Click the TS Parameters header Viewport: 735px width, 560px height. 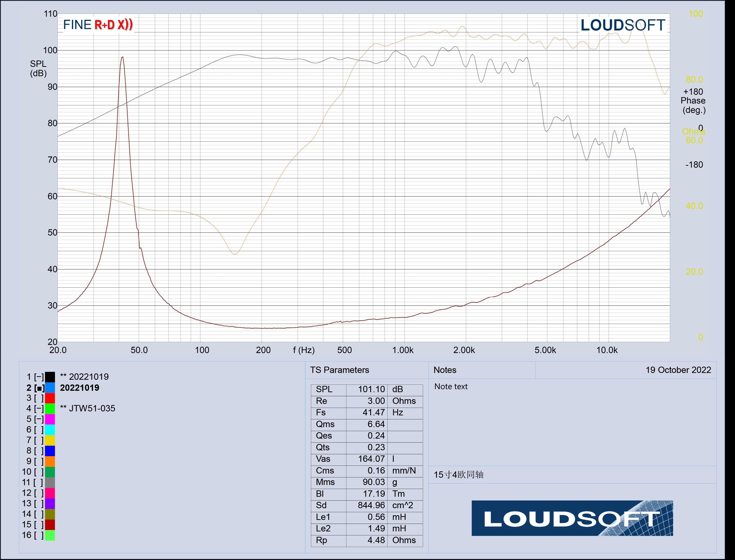(x=340, y=370)
